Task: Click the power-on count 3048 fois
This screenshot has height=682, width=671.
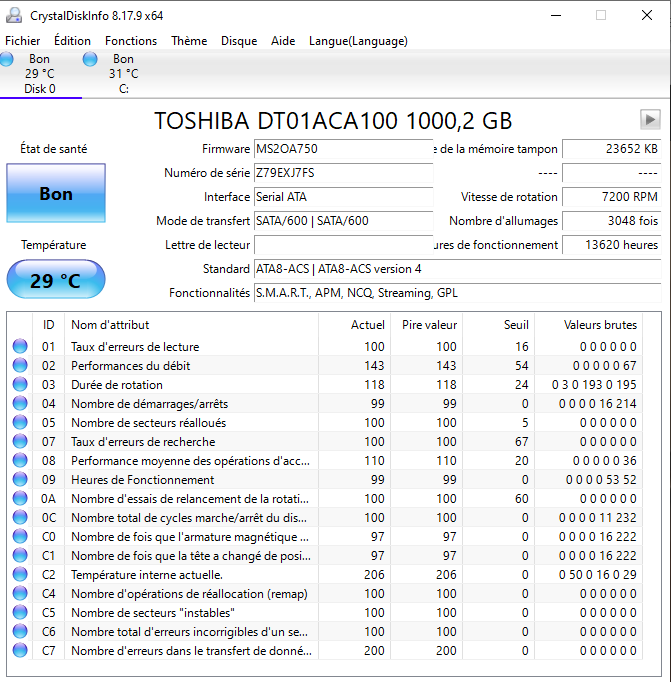Action: [611, 221]
